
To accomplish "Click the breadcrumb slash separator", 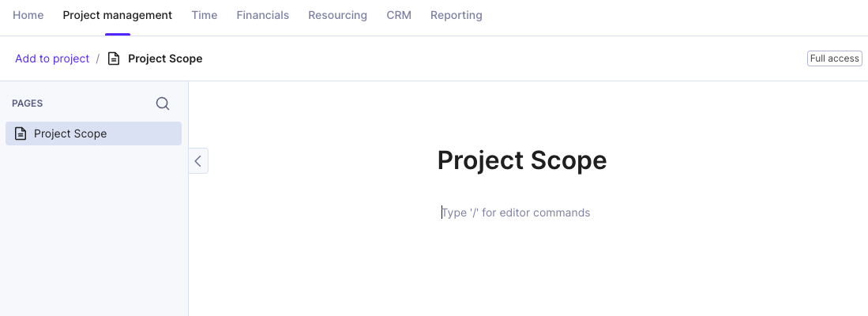I will [x=98, y=58].
